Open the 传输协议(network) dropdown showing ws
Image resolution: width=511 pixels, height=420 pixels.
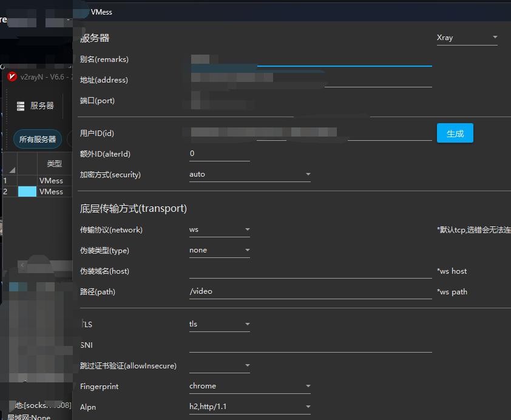(218, 229)
